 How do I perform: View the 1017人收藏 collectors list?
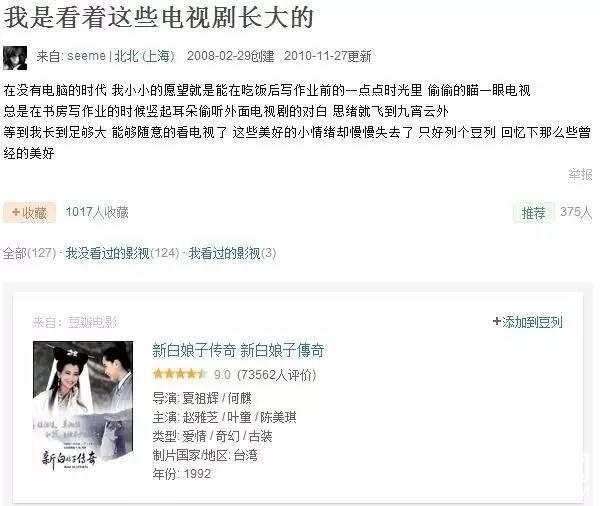point(97,212)
